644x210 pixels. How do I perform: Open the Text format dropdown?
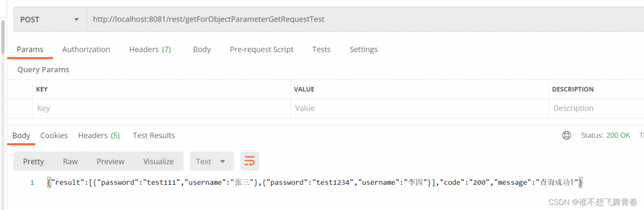[x=212, y=161]
